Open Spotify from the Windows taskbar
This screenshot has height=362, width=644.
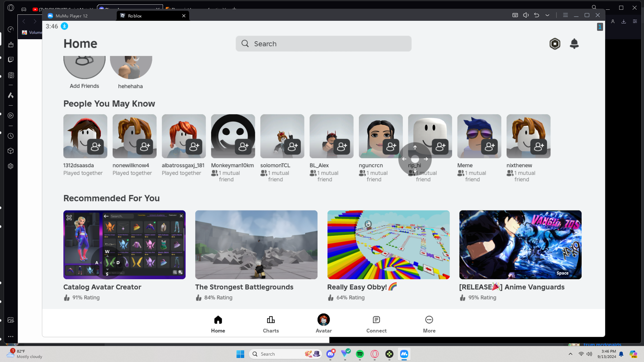tap(360, 354)
